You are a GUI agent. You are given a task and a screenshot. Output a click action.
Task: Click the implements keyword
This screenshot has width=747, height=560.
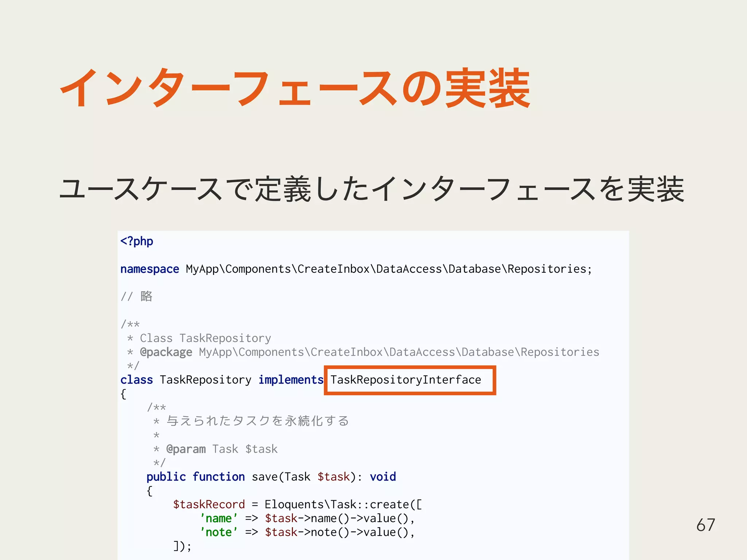(x=291, y=380)
